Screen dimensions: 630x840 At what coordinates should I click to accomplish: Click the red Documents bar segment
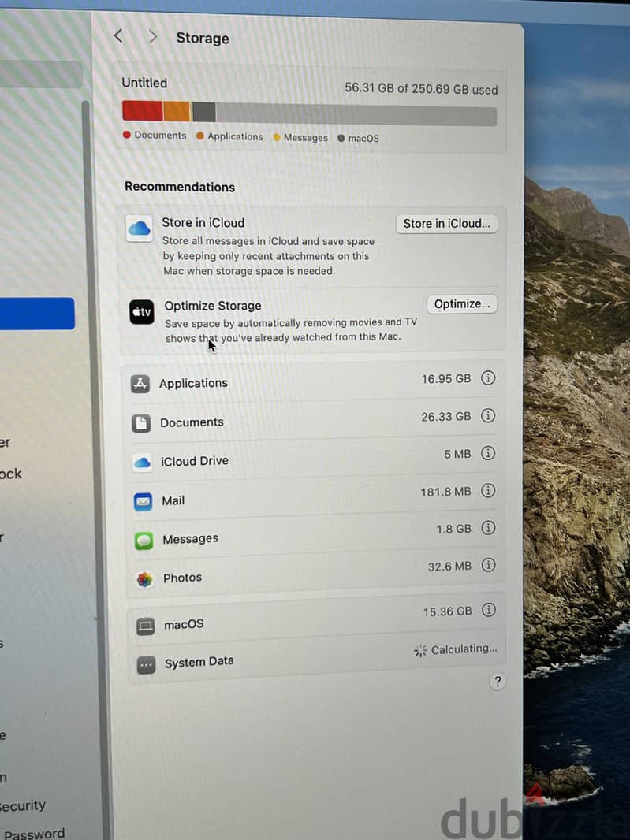[143, 111]
